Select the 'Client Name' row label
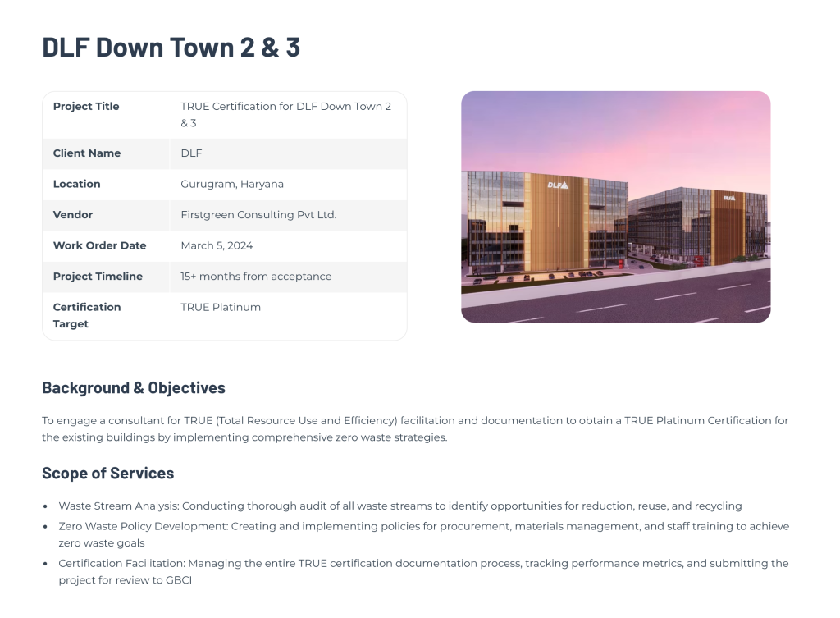 point(87,153)
